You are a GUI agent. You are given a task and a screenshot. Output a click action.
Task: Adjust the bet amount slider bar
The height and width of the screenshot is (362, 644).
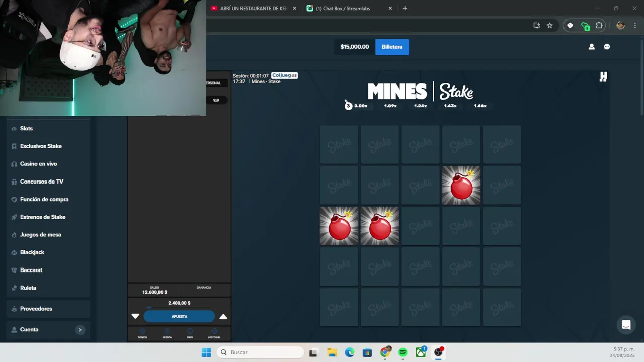[179, 308]
